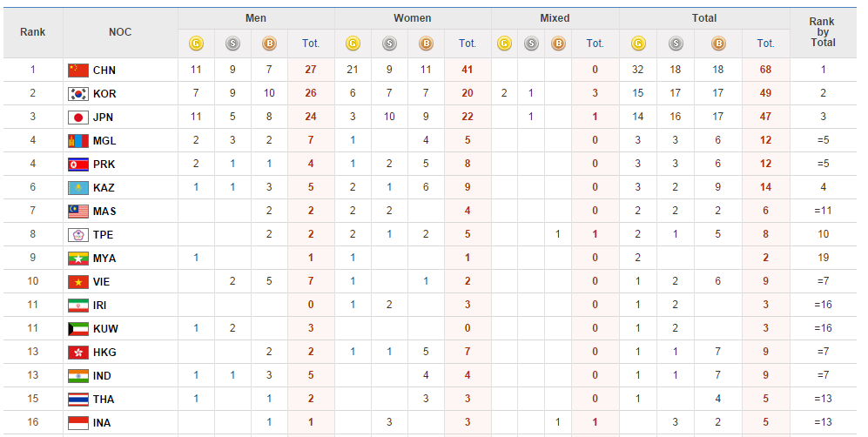
Task: Click the Total silver medal icon
Action: [676, 43]
